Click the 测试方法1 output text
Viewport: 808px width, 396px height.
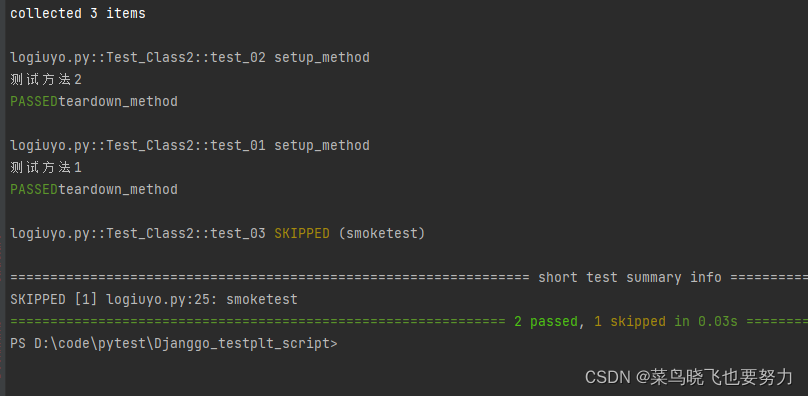pos(46,168)
